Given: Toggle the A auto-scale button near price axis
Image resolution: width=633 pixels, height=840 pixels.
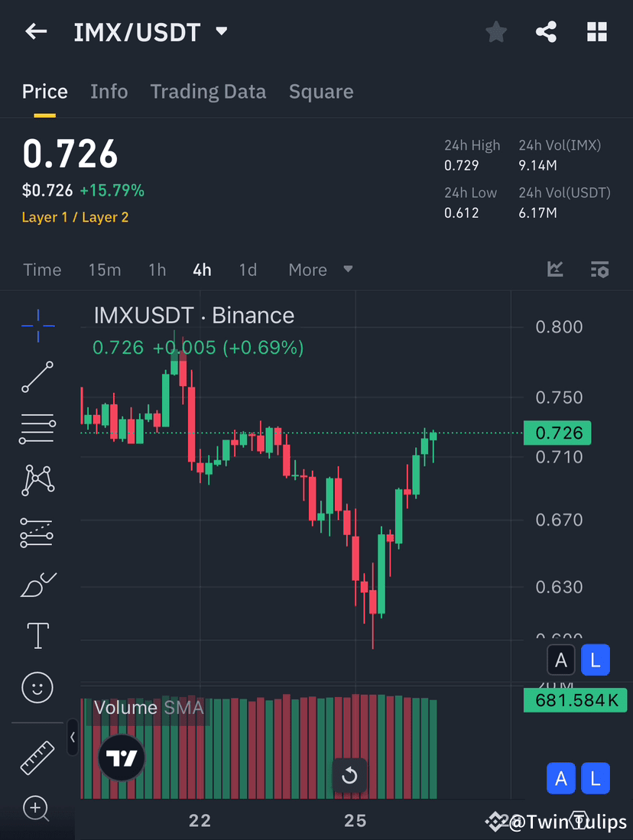Looking at the screenshot, I should coord(561,660).
